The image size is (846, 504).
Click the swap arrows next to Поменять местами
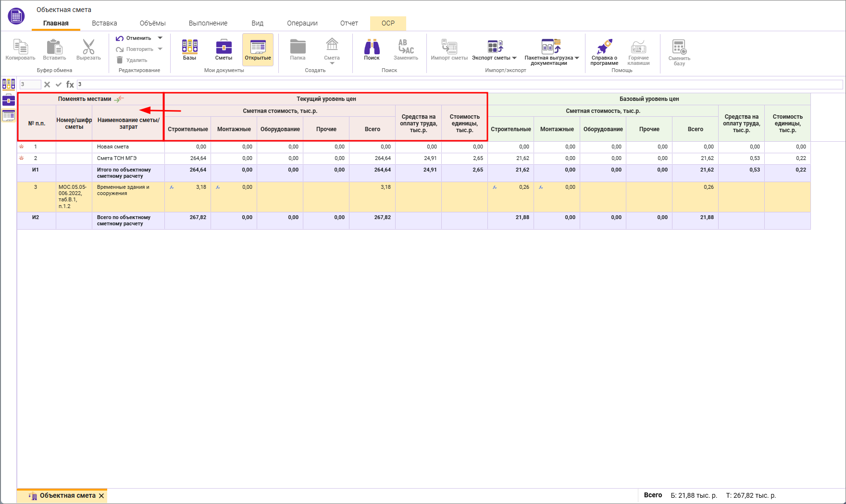(x=119, y=99)
